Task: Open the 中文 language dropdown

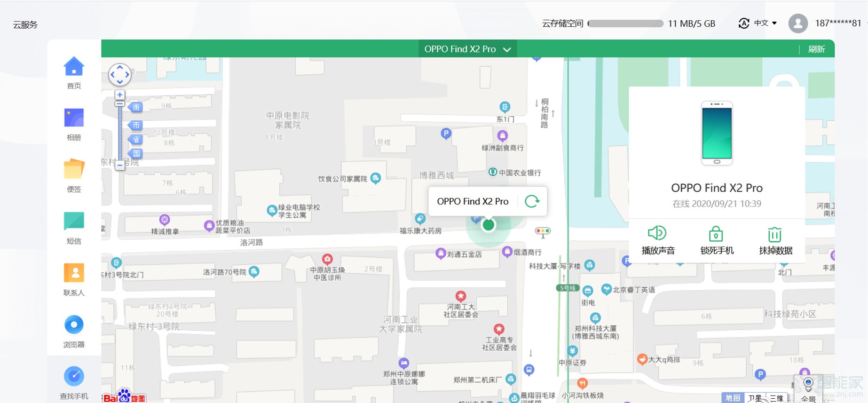Action: click(x=765, y=23)
